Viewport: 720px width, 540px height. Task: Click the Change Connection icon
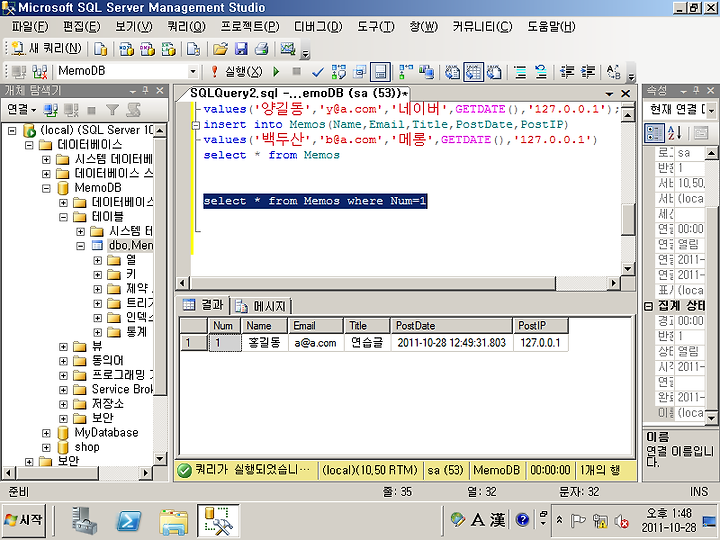(39, 72)
